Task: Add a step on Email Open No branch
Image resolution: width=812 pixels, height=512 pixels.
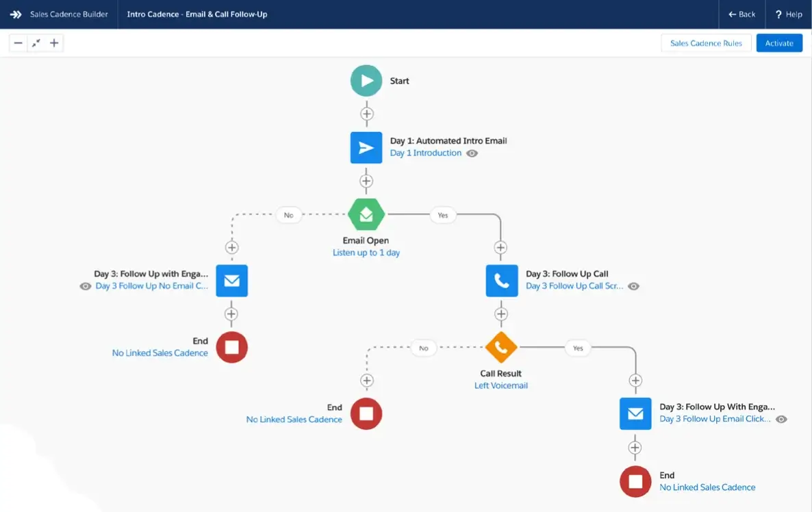Action: tap(232, 248)
